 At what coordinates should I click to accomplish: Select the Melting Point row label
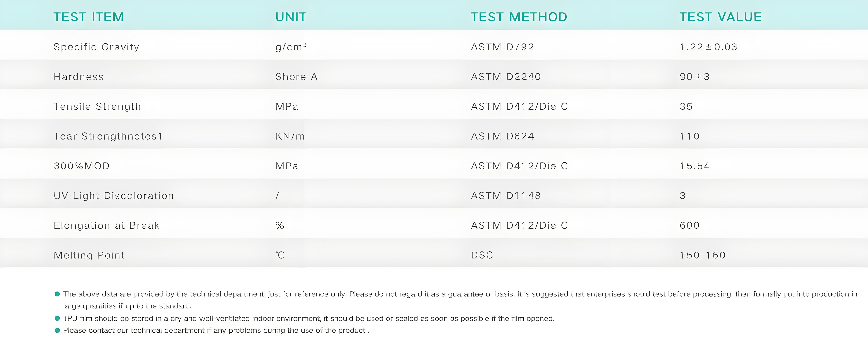[89, 255]
